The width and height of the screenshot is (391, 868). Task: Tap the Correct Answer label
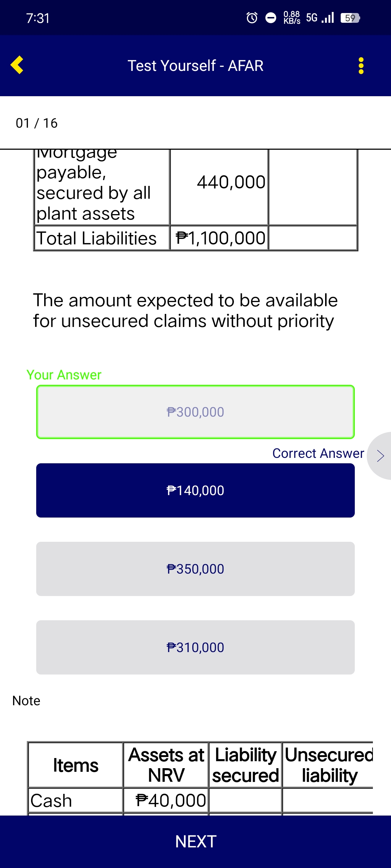tap(318, 454)
